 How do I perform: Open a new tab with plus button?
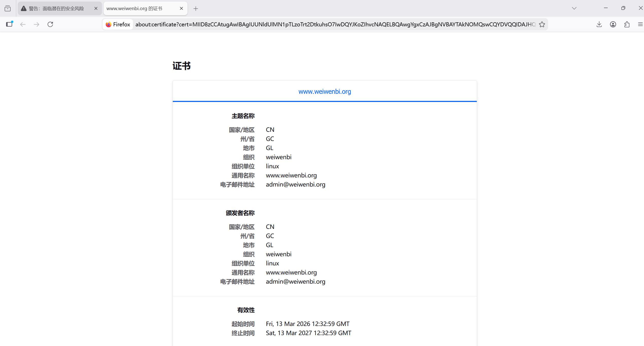[196, 9]
